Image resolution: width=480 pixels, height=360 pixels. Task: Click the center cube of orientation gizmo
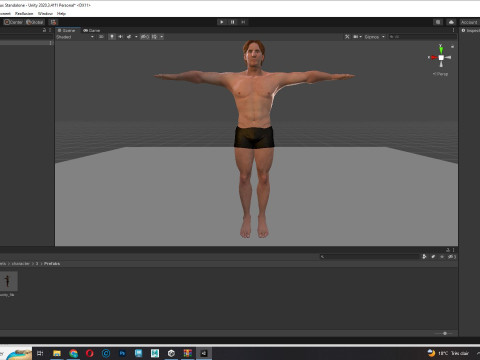(x=441, y=58)
